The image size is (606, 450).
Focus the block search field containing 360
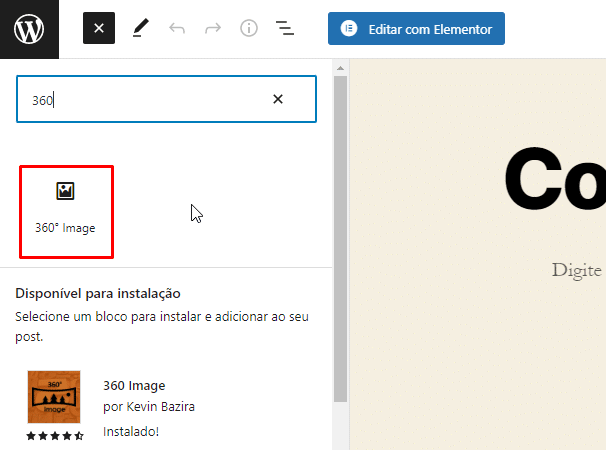point(140,100)
